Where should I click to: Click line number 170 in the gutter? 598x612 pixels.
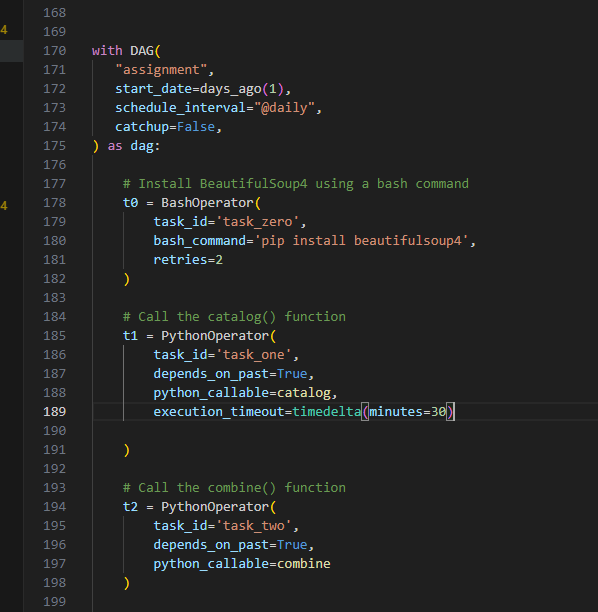tap(55, 51)
